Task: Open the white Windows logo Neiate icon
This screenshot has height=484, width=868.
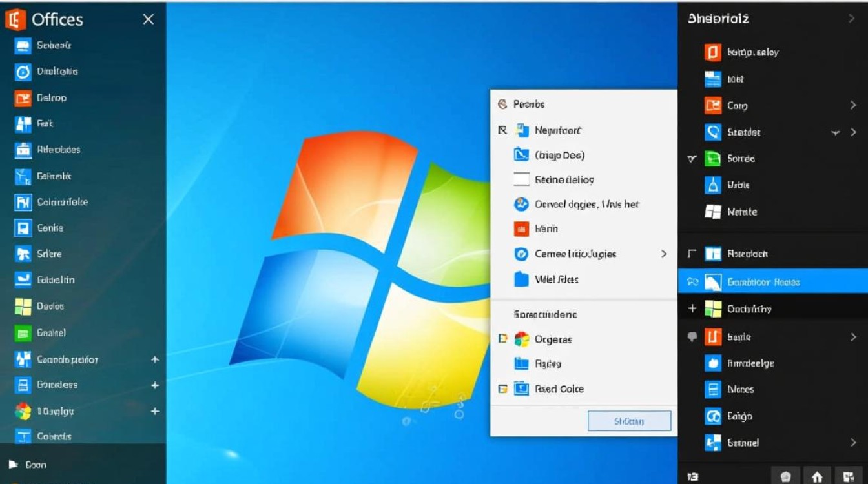Action: point(712,212)
